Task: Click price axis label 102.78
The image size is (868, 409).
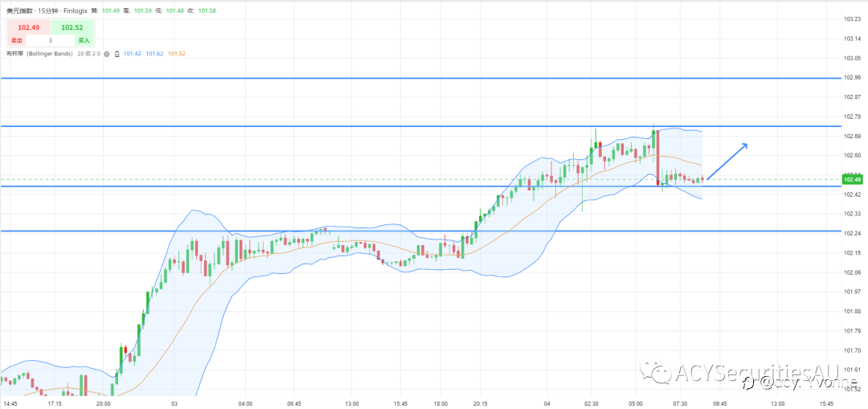Action: (x=851, y=117)
